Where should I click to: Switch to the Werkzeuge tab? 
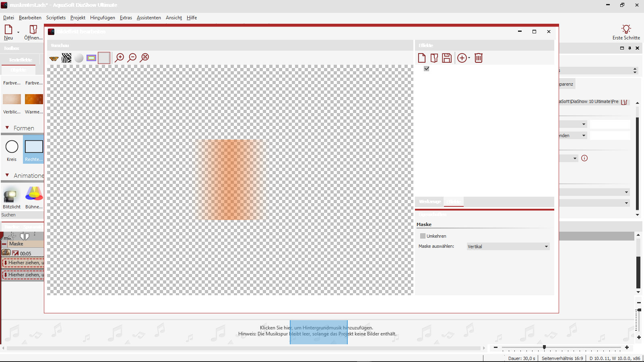[429, 202]
